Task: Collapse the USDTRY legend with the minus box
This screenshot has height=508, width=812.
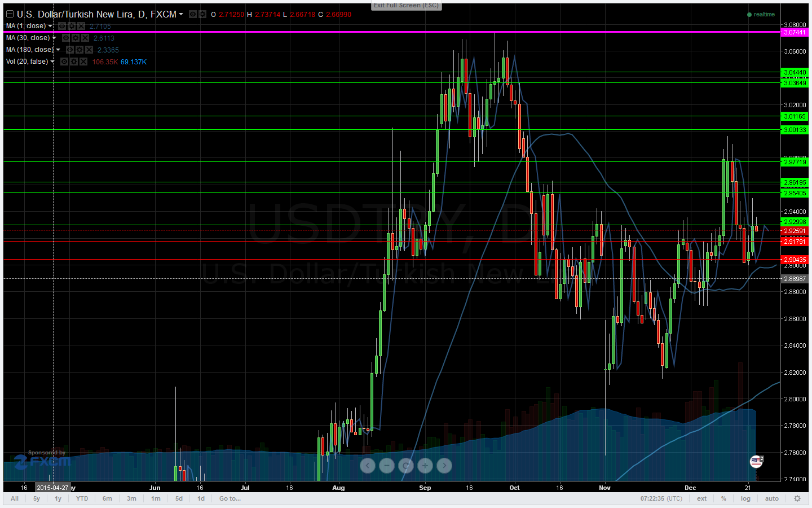Action: click(9, 14)
